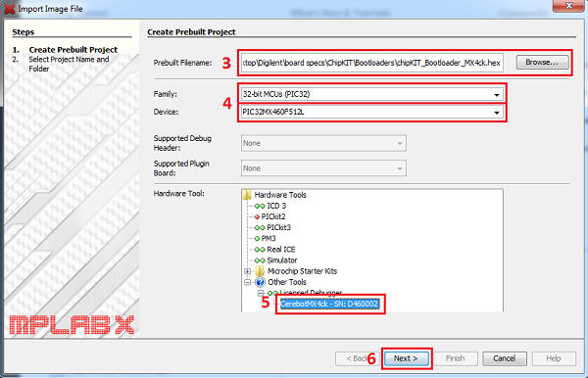Click the Next > button
Image resolution: width=588 pixels, height=378 pixels.
point(406,358)
